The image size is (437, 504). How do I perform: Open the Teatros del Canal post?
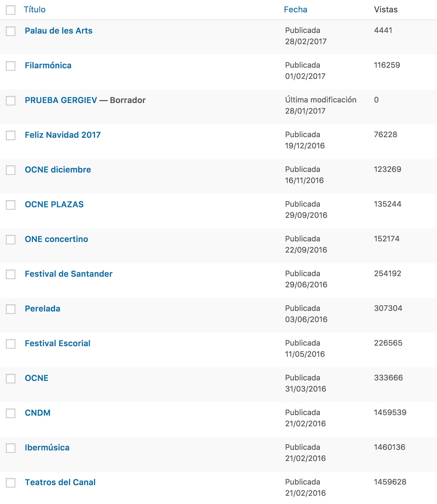coord(60,483)
